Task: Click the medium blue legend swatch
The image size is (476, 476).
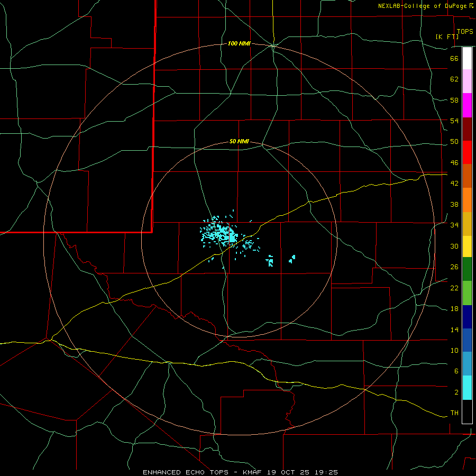Action: point(467,340)
